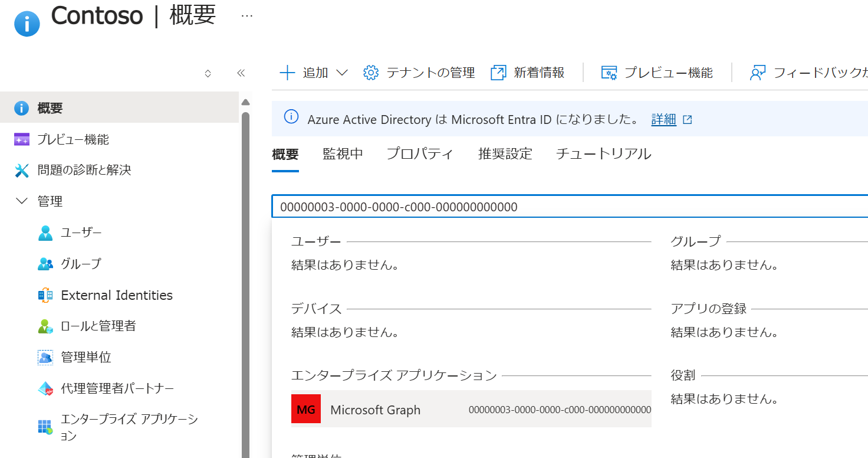Click the グループ people icon
This screenshot has width=868, height=458.
45,264
